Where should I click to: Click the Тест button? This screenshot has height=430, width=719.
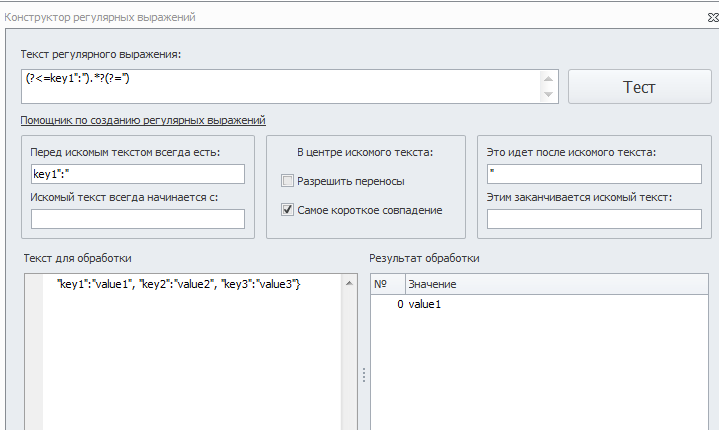click(640, 87)
